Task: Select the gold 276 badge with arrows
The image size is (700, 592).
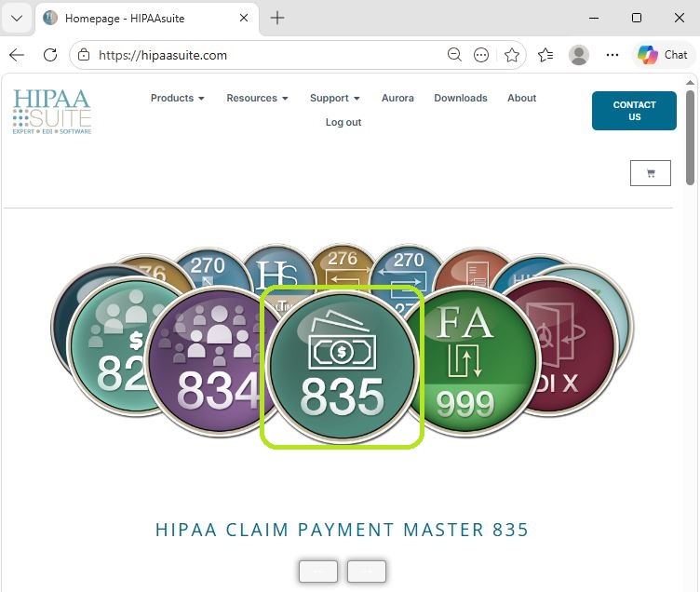Action: tap(343, 266)
